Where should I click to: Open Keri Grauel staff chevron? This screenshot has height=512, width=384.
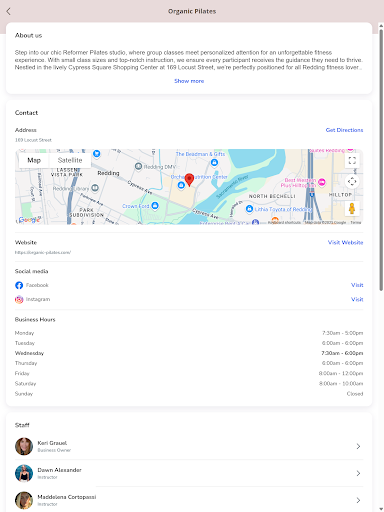coord(358,446)
